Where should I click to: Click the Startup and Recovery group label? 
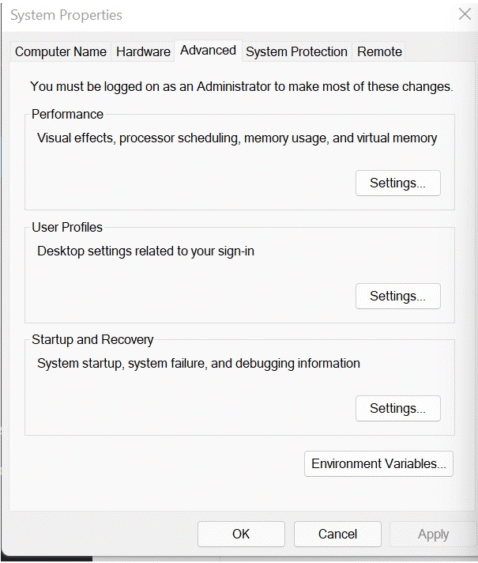point(93,340)
